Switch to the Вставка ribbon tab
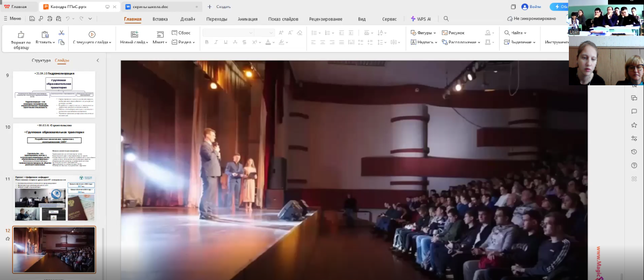The height and width of the screenshot is (280, 644). pos(160,19)
